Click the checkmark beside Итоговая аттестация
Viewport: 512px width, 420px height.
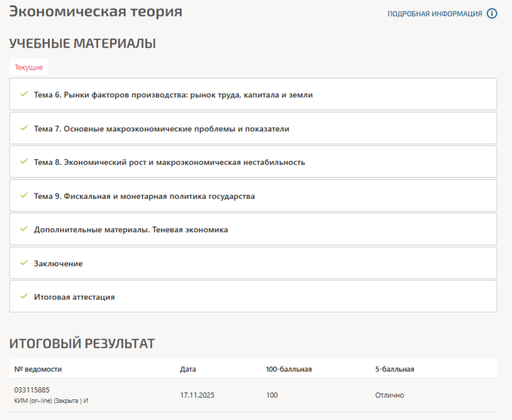24,296
